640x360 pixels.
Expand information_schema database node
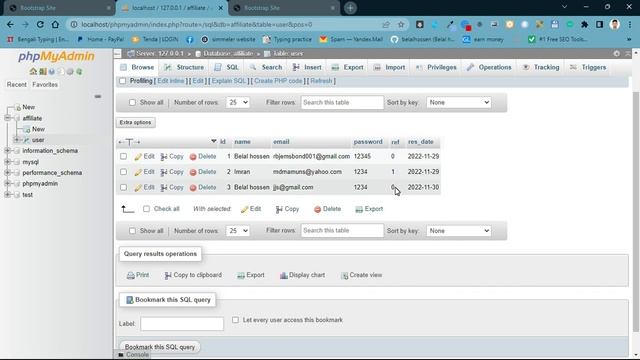point(7,151)
